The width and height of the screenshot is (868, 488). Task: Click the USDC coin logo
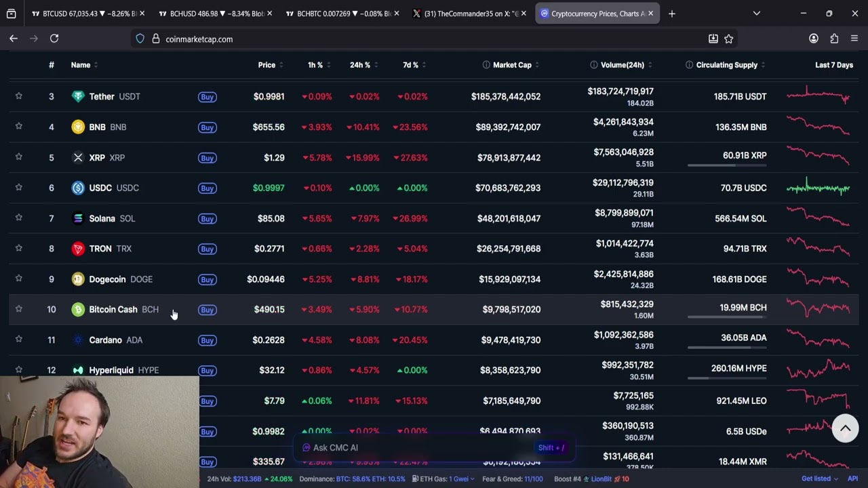click(78, 188)
